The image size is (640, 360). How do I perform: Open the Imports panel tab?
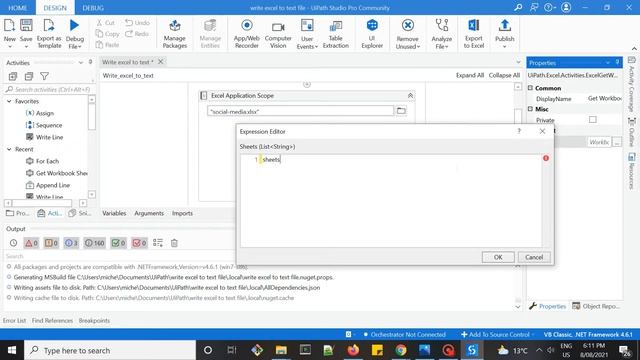[182, 213]
